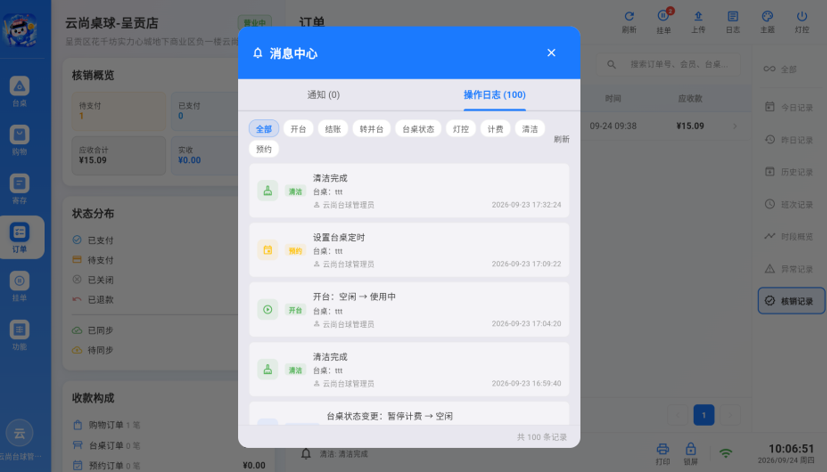
Task: Open 寄存 in the left sidebar
Action: pos(20,189)
